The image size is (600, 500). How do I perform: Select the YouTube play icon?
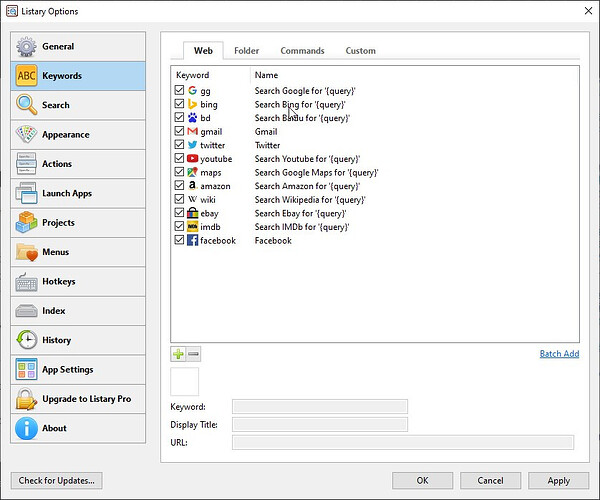192,158
